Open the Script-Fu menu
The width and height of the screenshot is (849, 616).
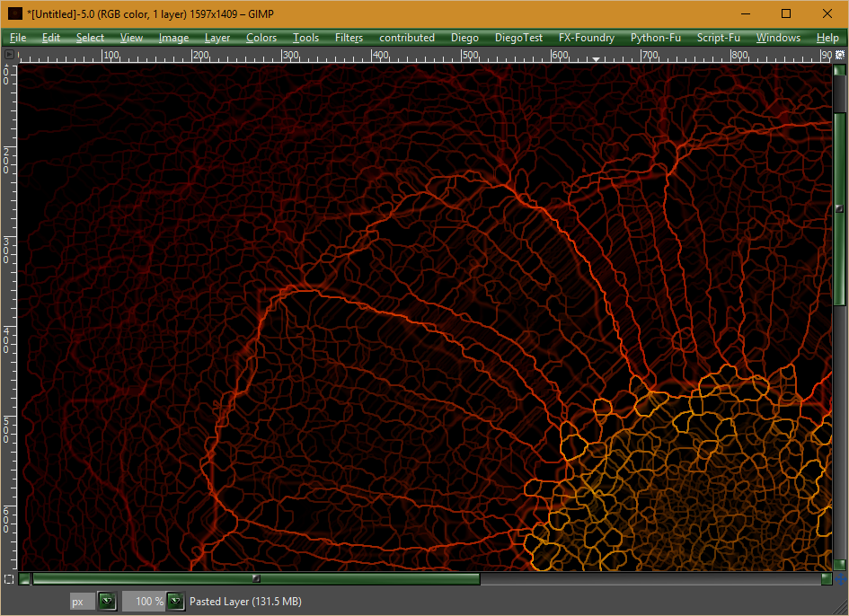click(719, 38)
